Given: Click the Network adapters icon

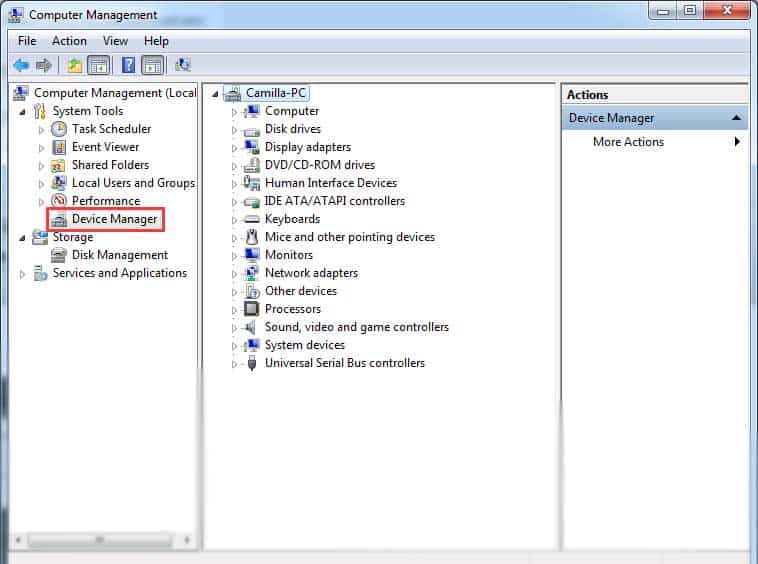Looking at the screenshot, I should [252, 273].
